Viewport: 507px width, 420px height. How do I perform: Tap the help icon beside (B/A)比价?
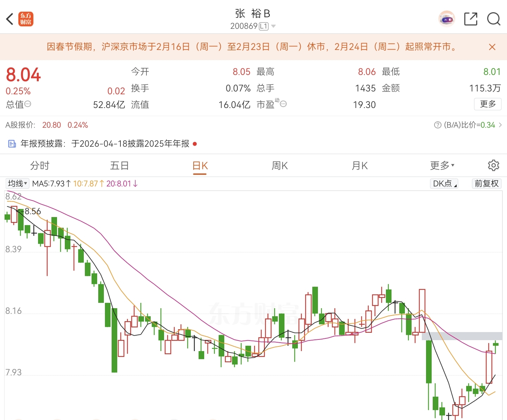(438, 125)
